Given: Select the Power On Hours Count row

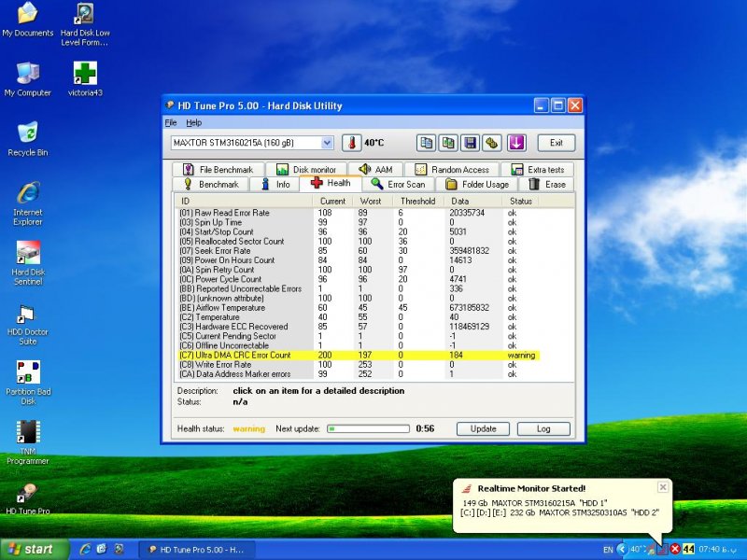Looking at the screenshot, I should click(x=359, y=260).
